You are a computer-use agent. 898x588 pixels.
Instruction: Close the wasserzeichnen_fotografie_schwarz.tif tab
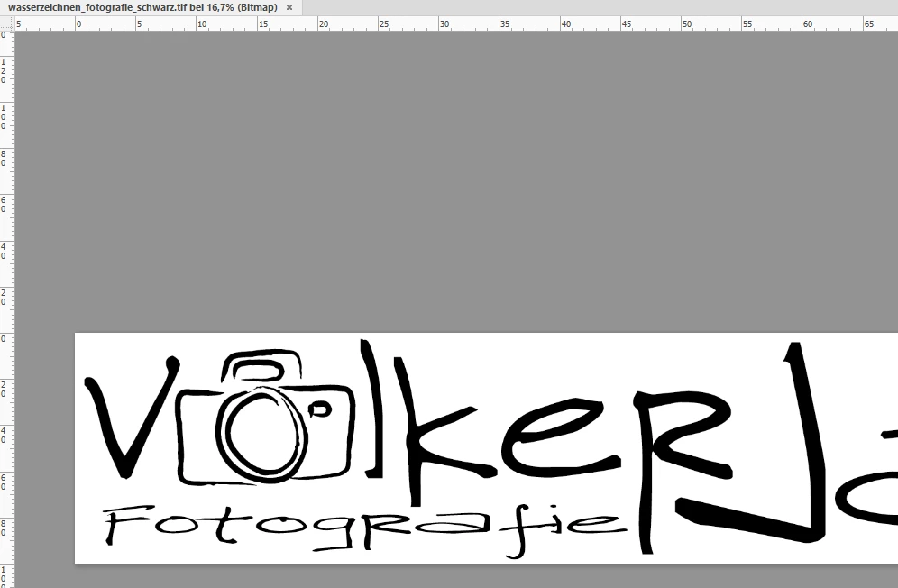289,7
